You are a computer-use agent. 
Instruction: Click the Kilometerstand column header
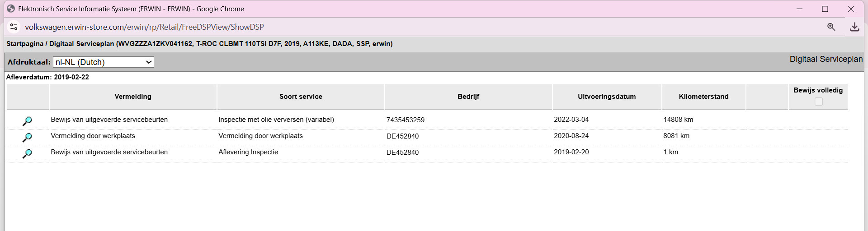tap(703, 97)
